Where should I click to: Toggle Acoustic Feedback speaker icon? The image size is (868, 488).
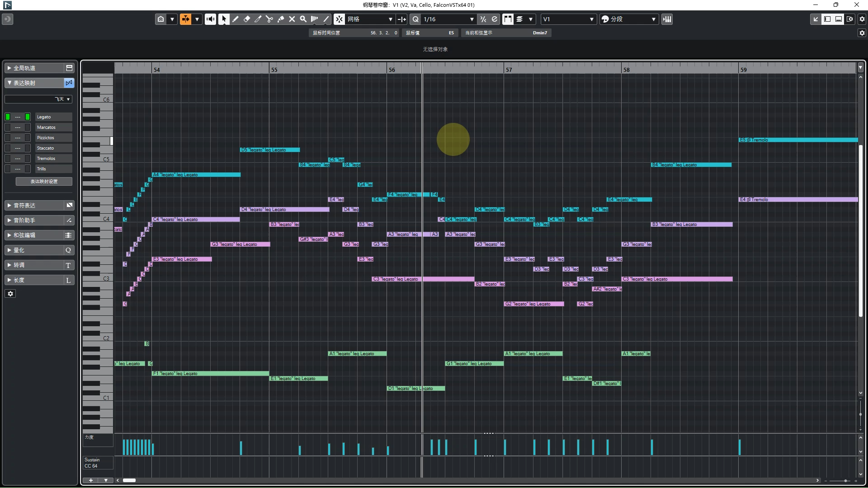point(210,19)
